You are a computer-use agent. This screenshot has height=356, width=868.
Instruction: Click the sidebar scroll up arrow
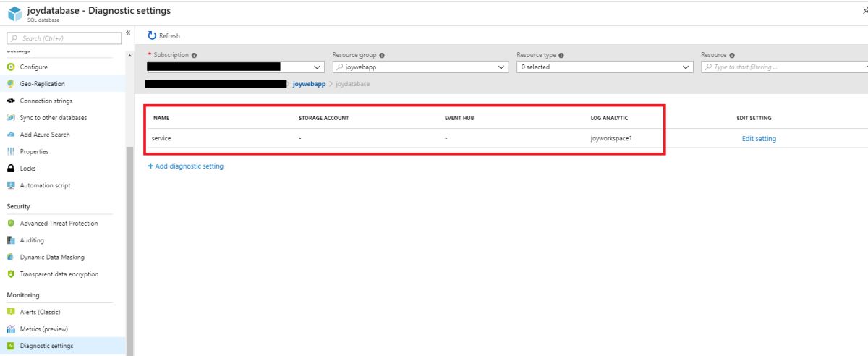tap(129, 56)
